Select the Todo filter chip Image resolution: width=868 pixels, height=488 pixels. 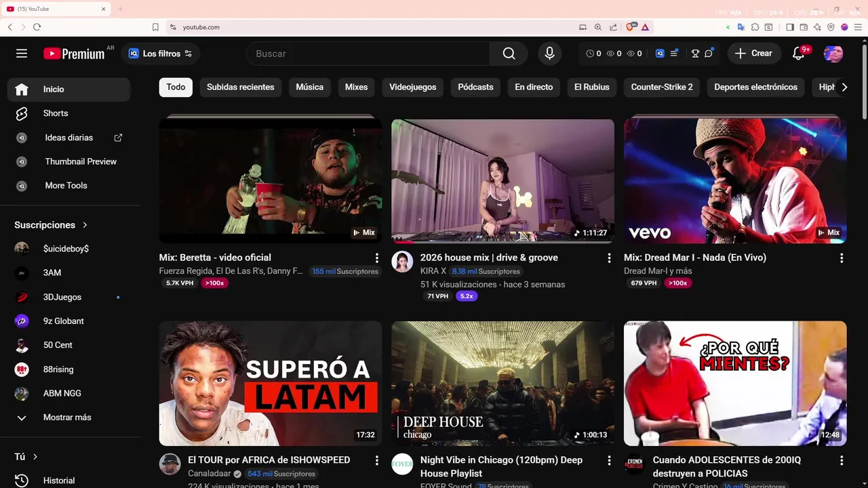pyautogui.click(x=176, y=87)
